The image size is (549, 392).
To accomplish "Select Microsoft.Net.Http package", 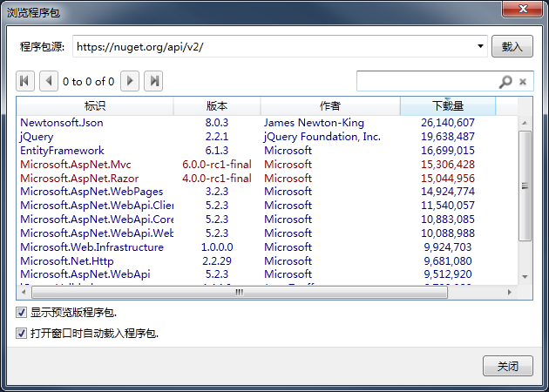I will [x=67, y=261].
